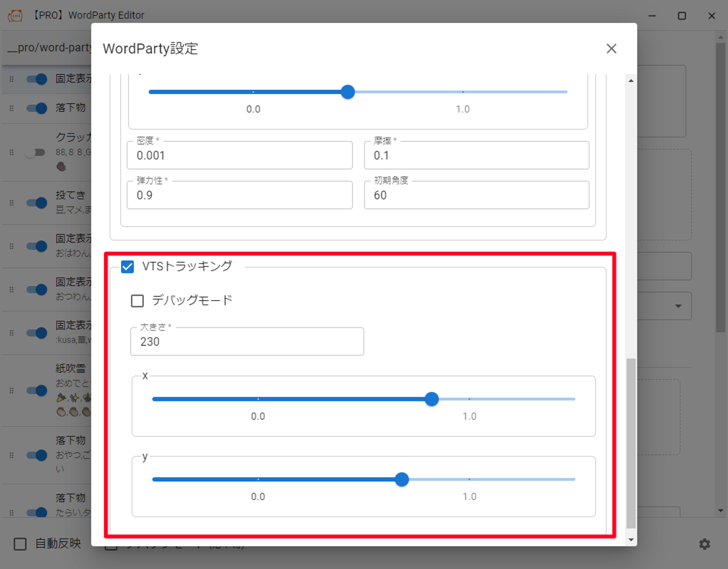Click drag handle beside クラッカー item
The width and height of the screenshot is (728, 569).
point(12,152)
